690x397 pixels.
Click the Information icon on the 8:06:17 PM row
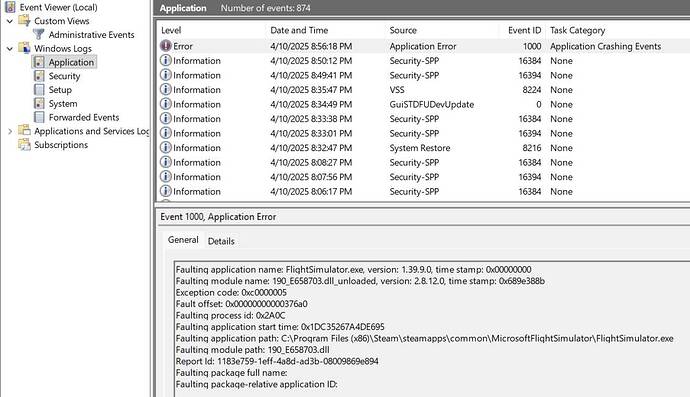(165, 191)
